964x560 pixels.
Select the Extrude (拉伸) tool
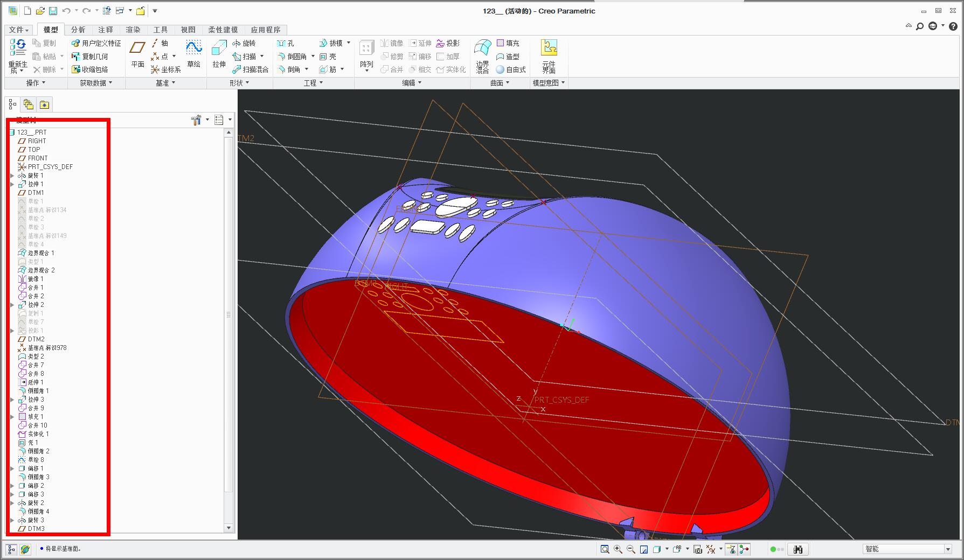click(x=219, y=54)
